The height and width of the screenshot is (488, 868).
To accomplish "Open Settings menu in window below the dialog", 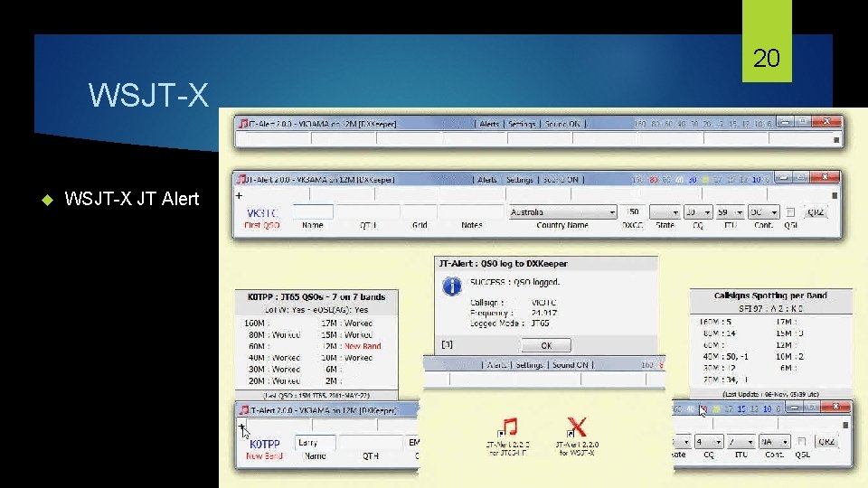I will click(529, 364).
